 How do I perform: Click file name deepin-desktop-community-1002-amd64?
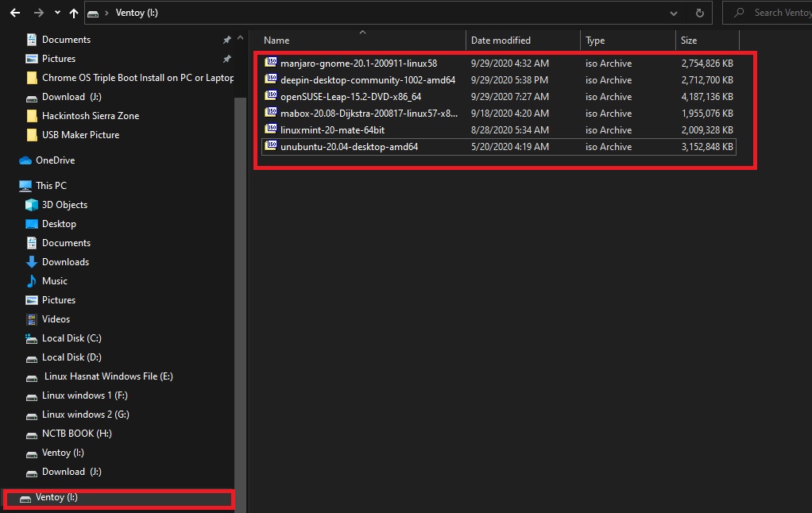pos(368,79)
